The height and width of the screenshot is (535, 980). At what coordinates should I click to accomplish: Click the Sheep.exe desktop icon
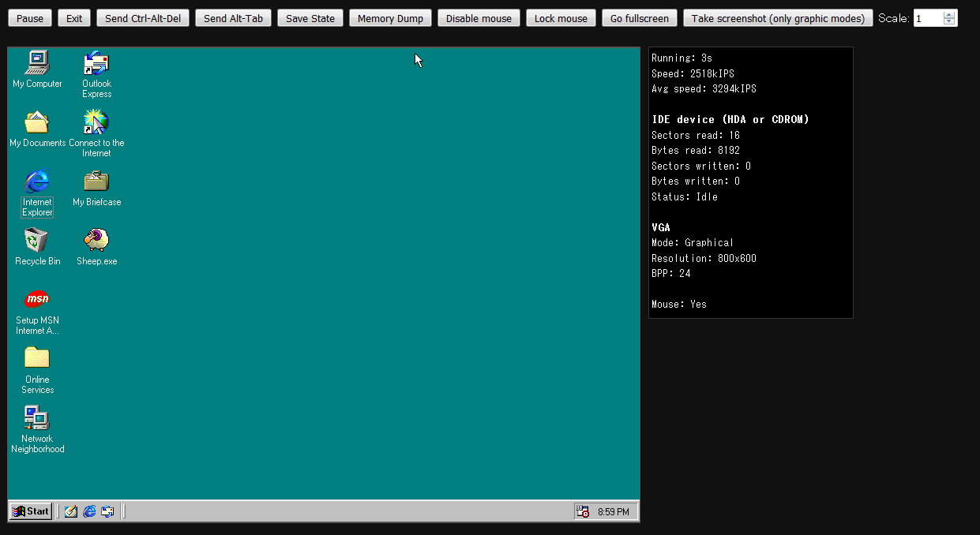[x=96, y=240]
